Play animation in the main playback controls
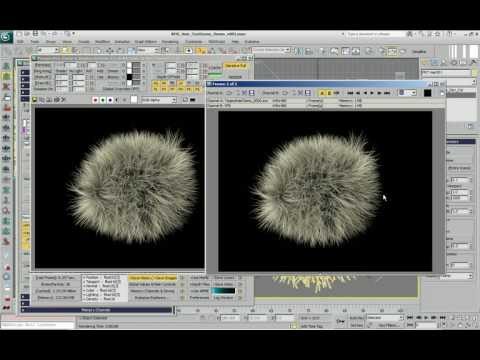Screen dimensions: 480x360 426,318
